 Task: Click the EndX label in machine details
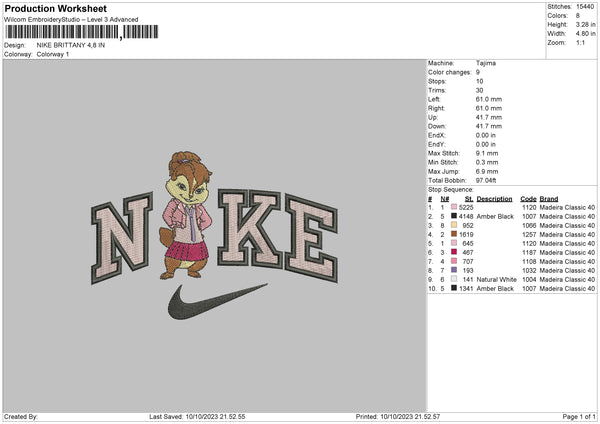(437, 135)
